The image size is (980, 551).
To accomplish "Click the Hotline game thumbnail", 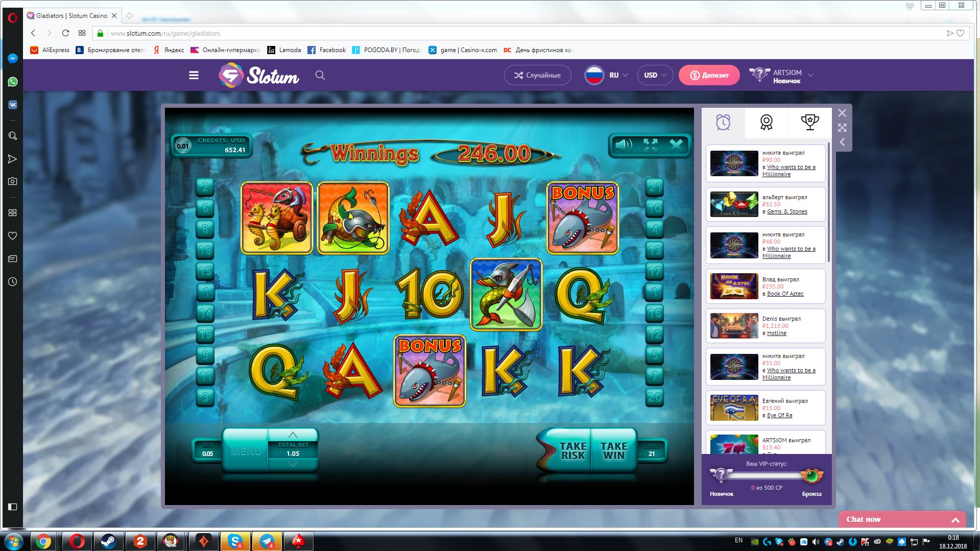I will (x=734, y=326).
